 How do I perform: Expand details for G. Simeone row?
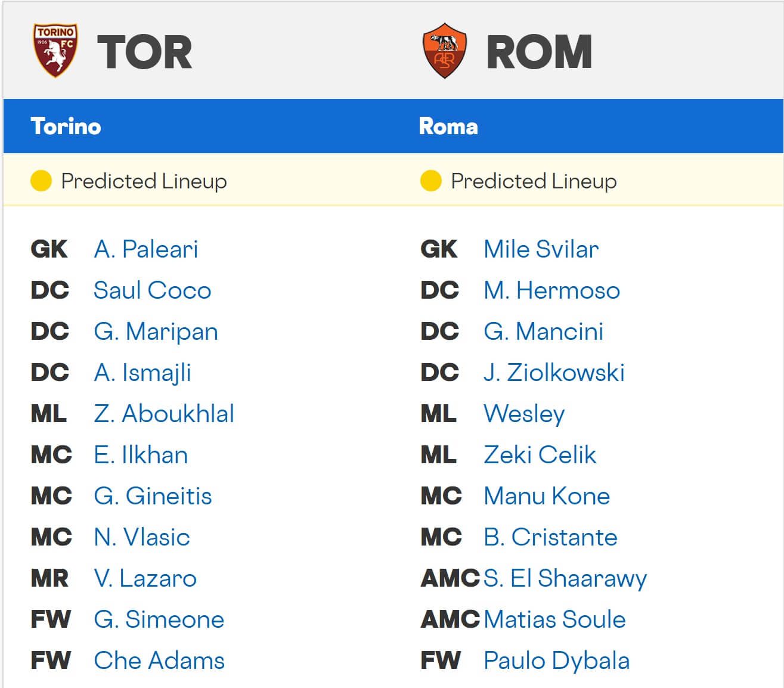159,619
